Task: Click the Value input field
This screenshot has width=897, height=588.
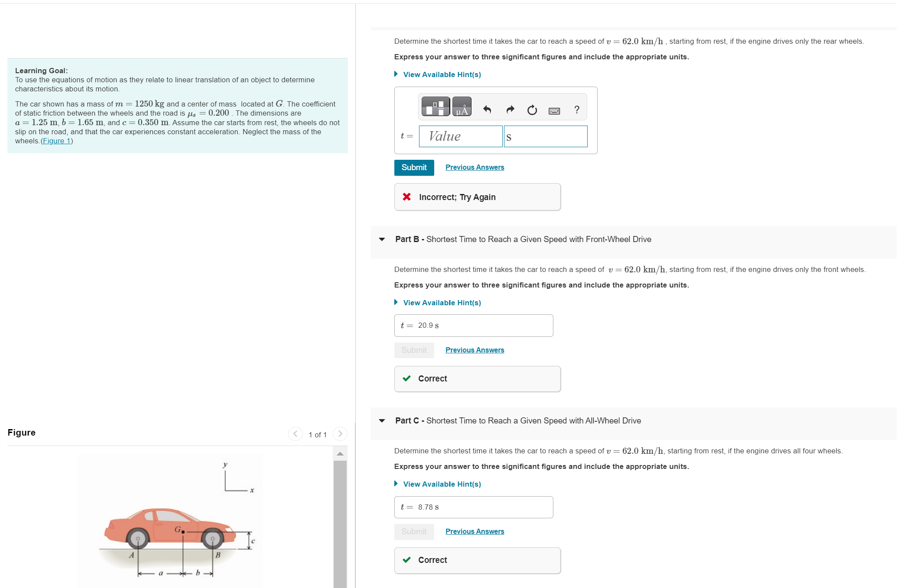Action: click(461, 136)
